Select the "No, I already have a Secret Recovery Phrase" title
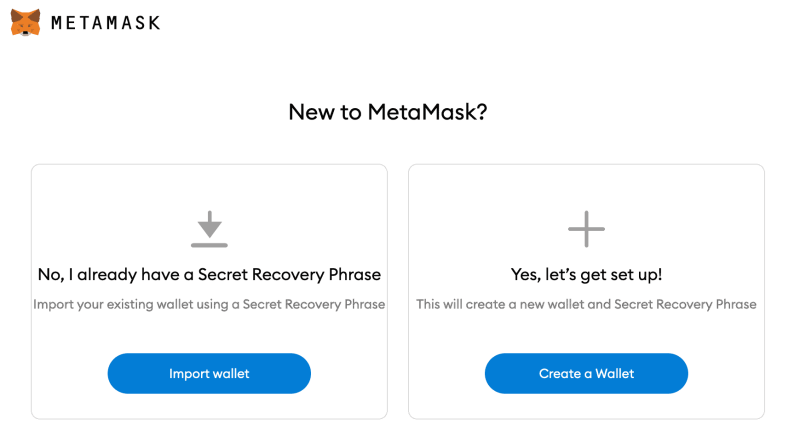Viewport: 800px width, 448px height. [x=209, y=274]
